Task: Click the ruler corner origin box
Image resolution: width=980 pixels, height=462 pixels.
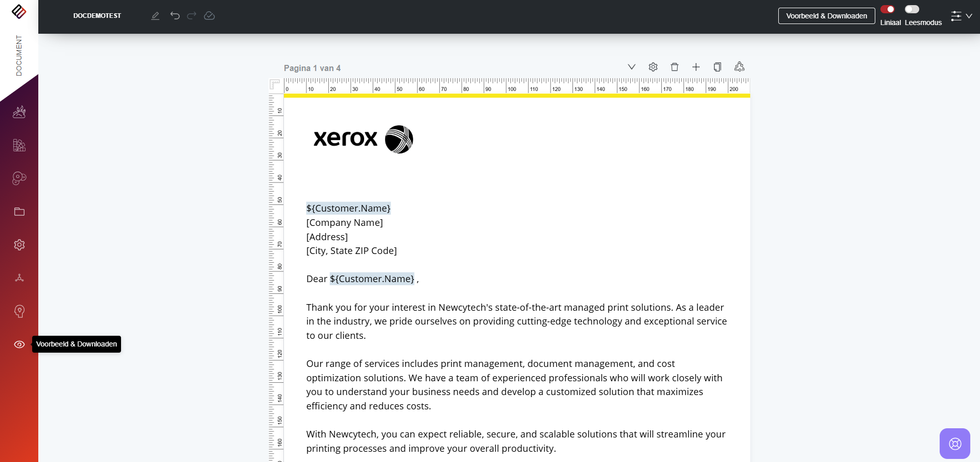Action: [275, 84]
